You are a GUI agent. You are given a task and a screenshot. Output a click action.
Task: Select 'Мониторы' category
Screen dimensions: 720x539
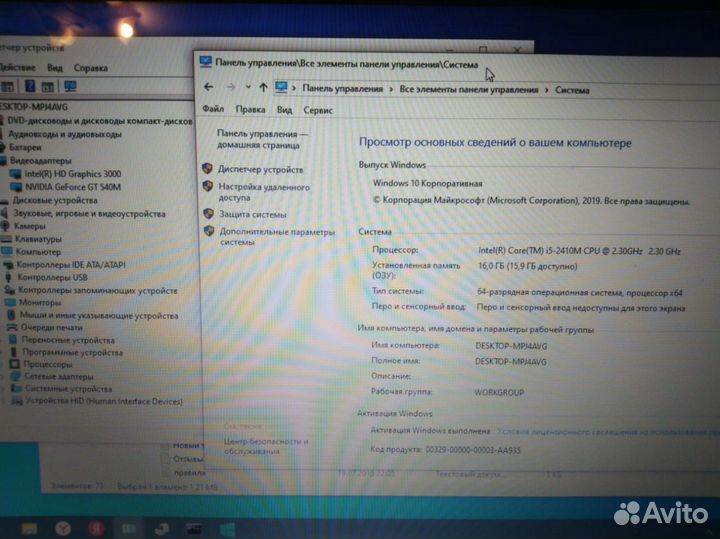click(x=40, y=303)
